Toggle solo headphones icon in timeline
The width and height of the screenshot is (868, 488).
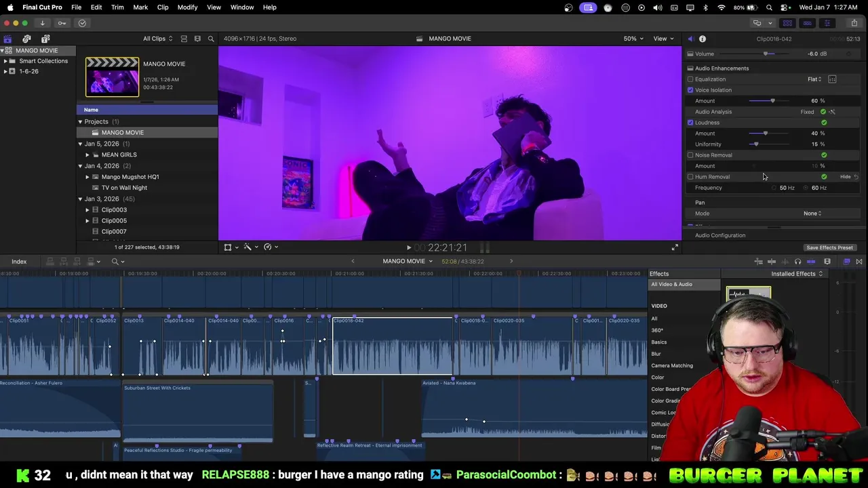(x=797, y=262)
